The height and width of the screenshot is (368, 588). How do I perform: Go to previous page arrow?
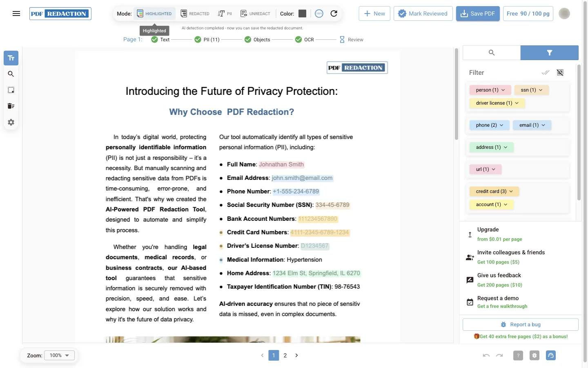262,355
